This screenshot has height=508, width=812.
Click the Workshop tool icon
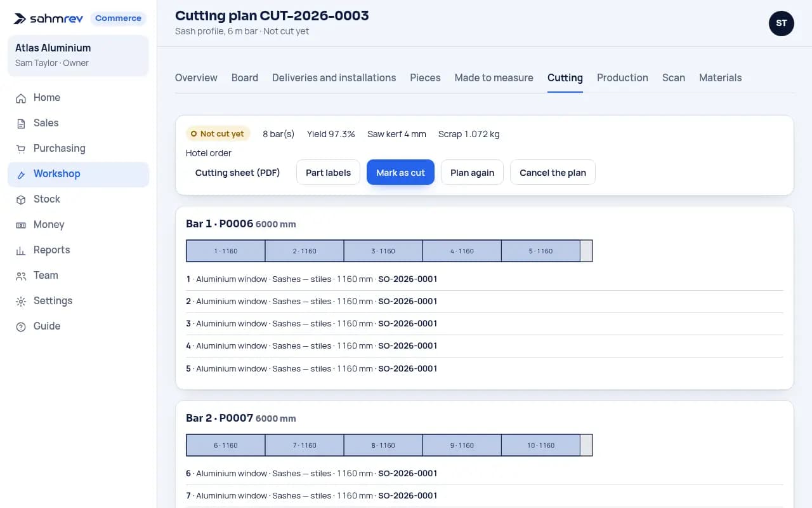click(21, 174)
